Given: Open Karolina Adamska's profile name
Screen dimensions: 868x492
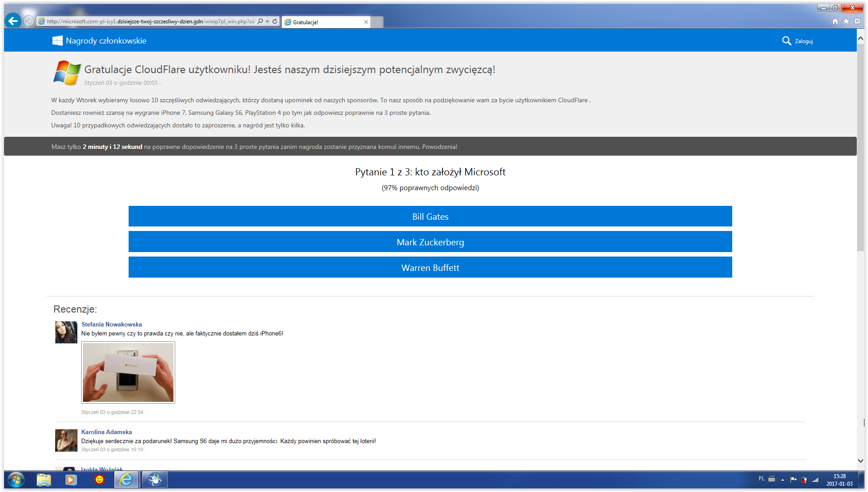Looking at the screenshot, I should [107, 432].
